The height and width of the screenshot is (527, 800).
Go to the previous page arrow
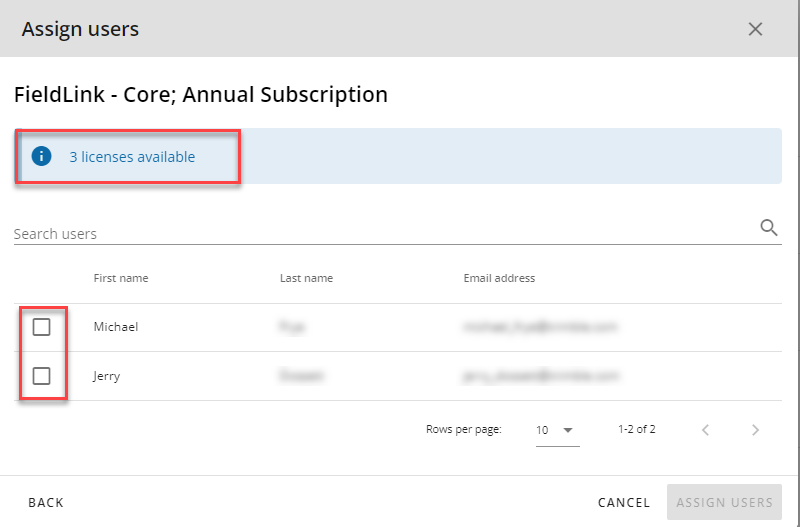click(706, 430)
